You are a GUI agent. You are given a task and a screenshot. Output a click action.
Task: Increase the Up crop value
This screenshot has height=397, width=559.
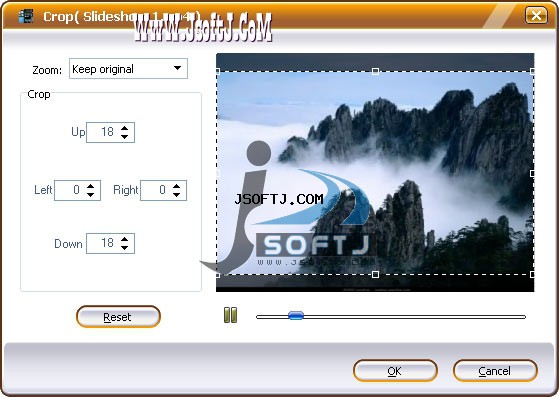point(124,128)
